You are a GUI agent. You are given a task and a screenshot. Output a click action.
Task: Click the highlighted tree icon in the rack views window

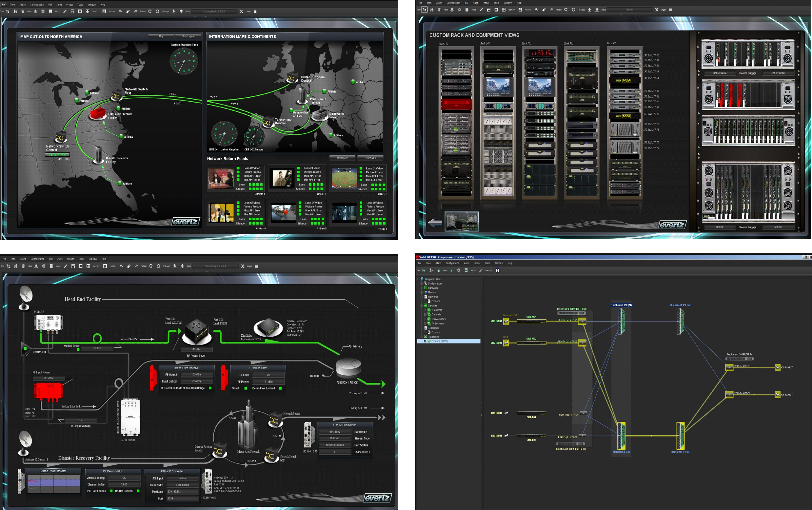[425, 10]
